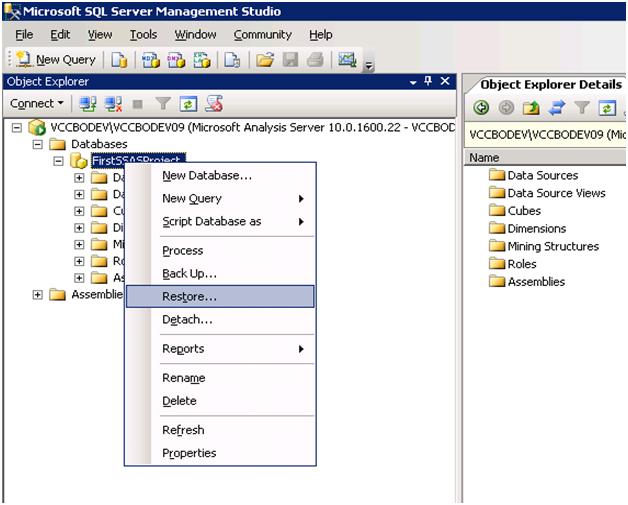Click the Analysis Services DMX Query icon

[x=176, y=60]
